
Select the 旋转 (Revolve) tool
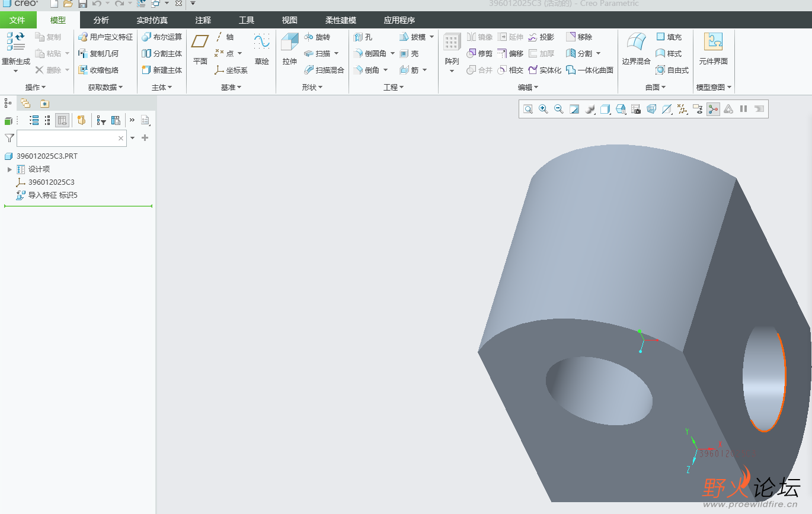pos(317,37)
